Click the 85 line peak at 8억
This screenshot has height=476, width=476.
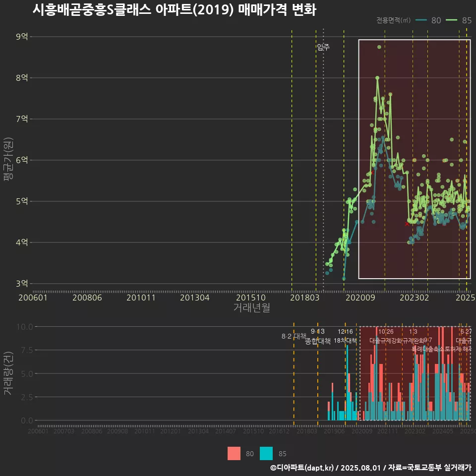click(377, 78)
